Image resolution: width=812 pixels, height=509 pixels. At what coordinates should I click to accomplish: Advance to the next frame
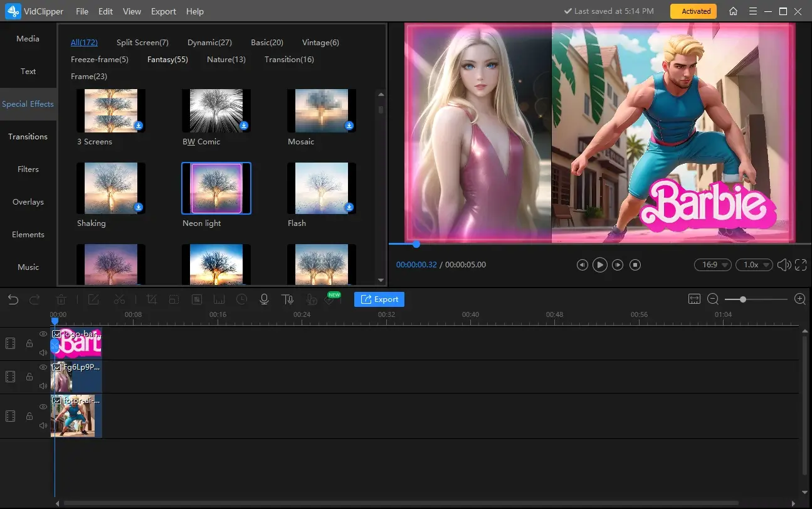click(618, 265)
